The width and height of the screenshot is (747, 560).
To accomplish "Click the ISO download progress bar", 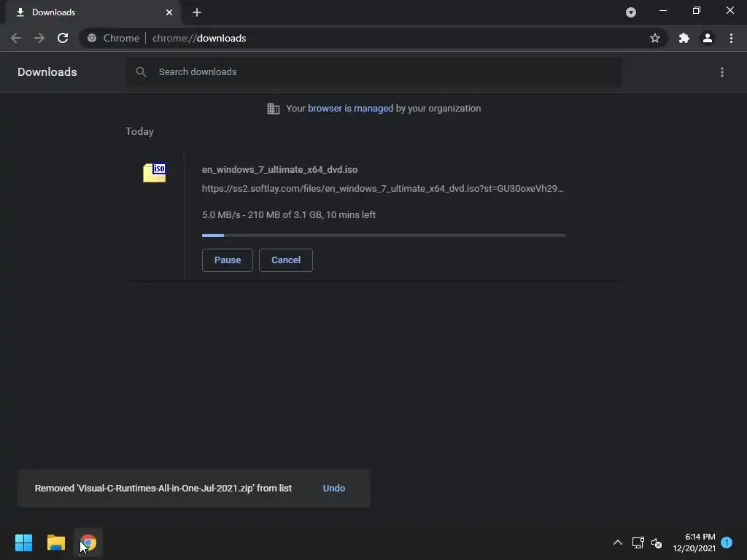I will click(x=384, y=236).
